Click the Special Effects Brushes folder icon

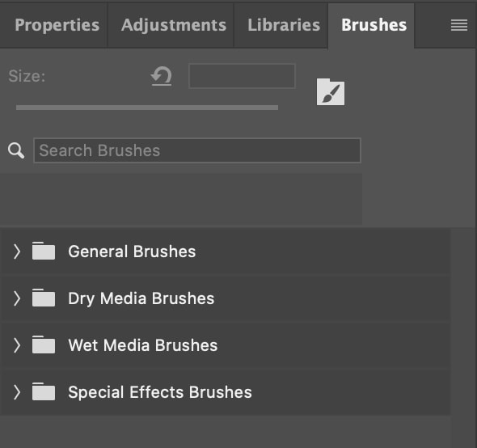pos(44,391)
